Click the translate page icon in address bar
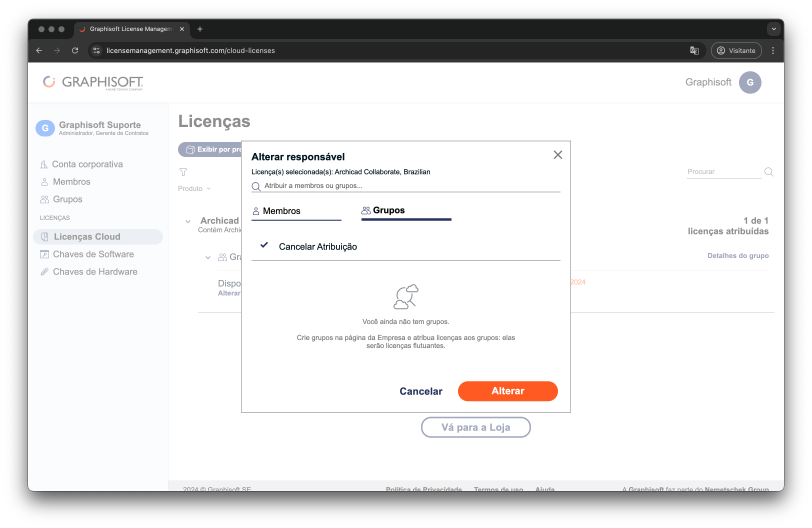Image resolution: width=812 pixels, height=528 pixels. click(694, 50)
